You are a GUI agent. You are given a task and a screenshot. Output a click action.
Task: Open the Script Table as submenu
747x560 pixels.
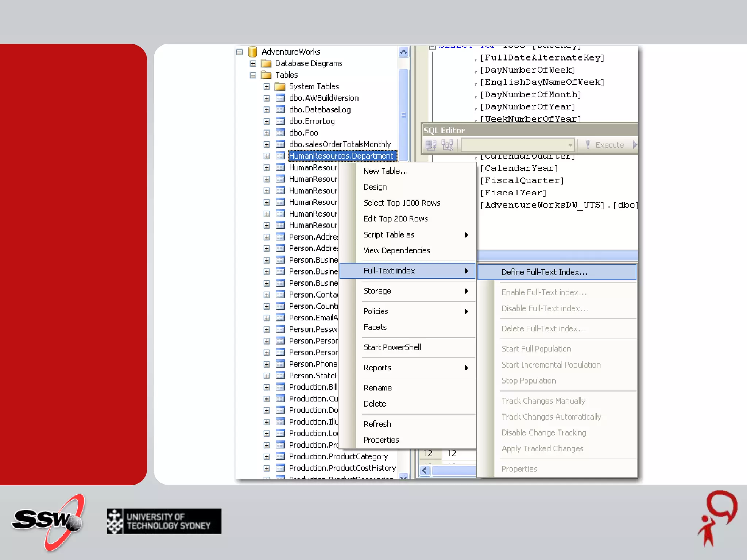point(389,235)
